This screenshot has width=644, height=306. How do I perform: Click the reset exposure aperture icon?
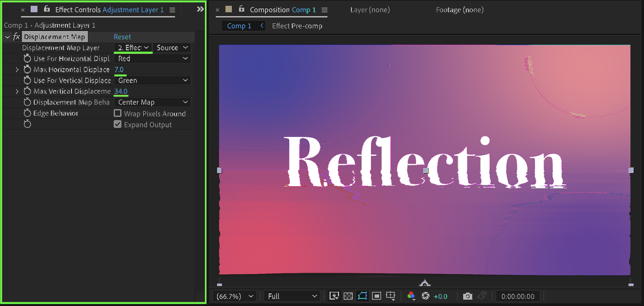426,296
